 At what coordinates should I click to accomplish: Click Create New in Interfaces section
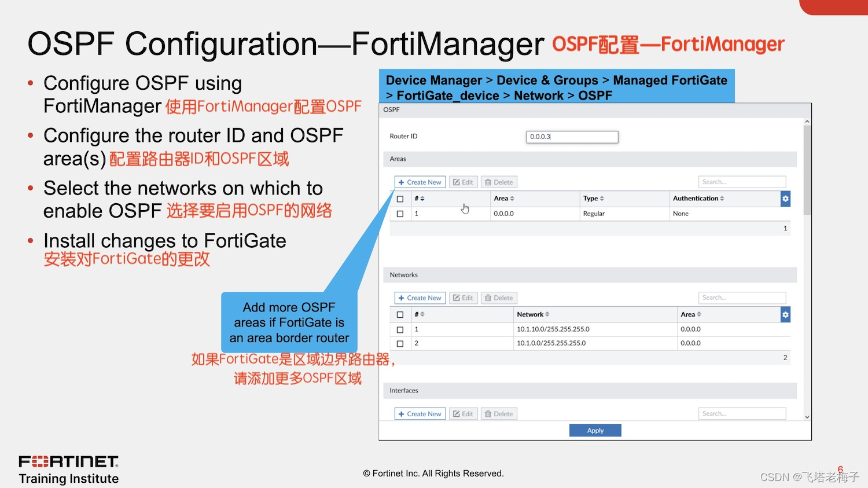point(420,414)
